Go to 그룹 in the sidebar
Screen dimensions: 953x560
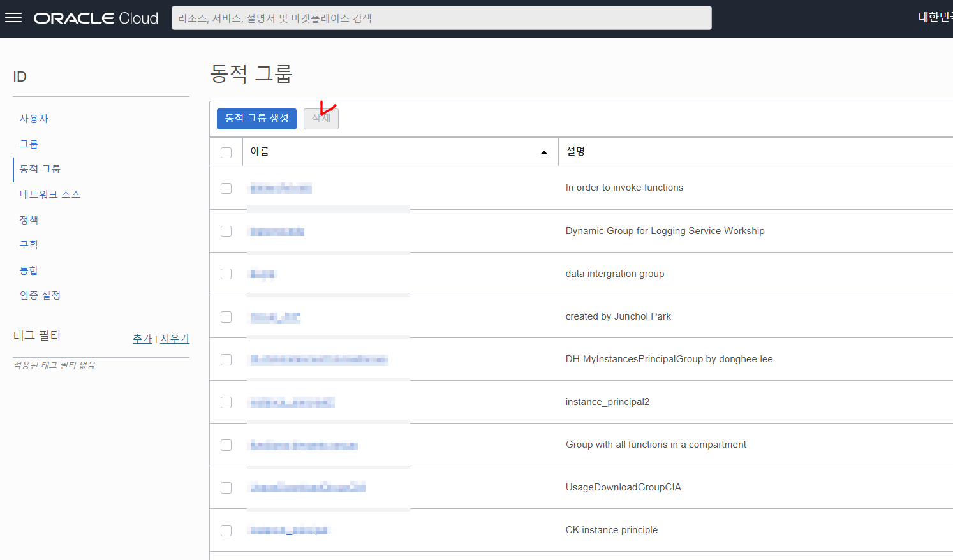(29, 144)
